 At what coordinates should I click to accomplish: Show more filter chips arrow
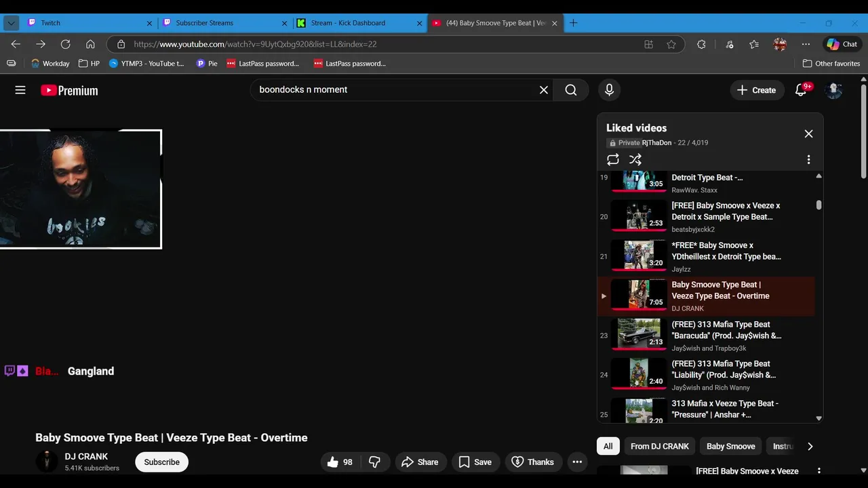point(810,446)
